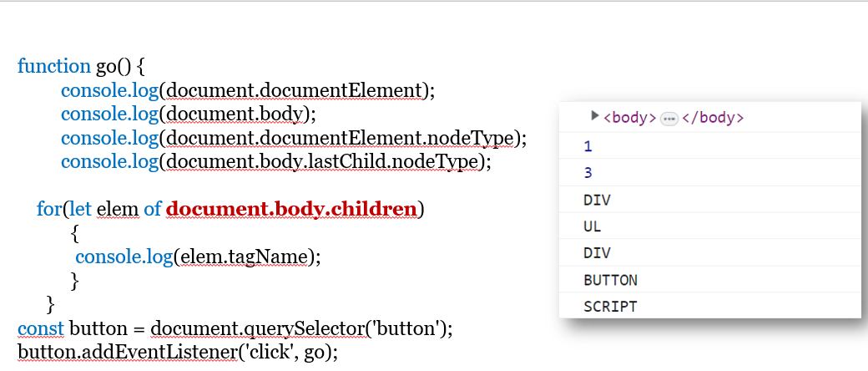Click the SCRIPT console log entry
Image resolution: width=868 pixels, height=371 pixels.
coord(610,307)
